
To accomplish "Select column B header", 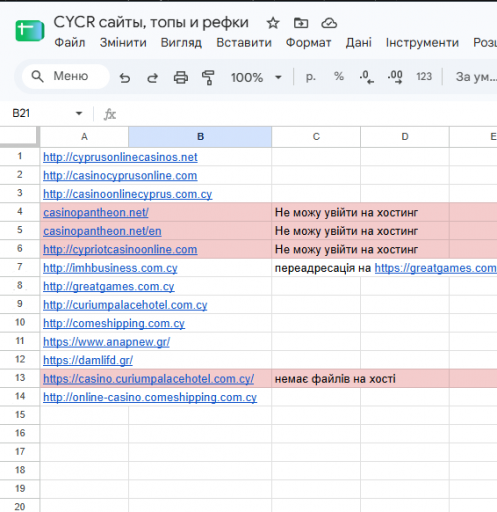I will 200,137.
